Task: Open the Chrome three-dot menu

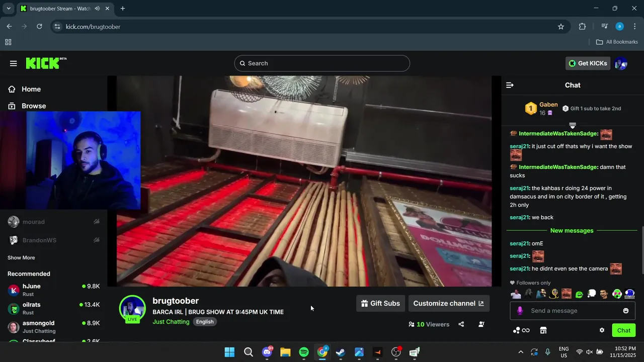Action: click(x=634, y=27)
